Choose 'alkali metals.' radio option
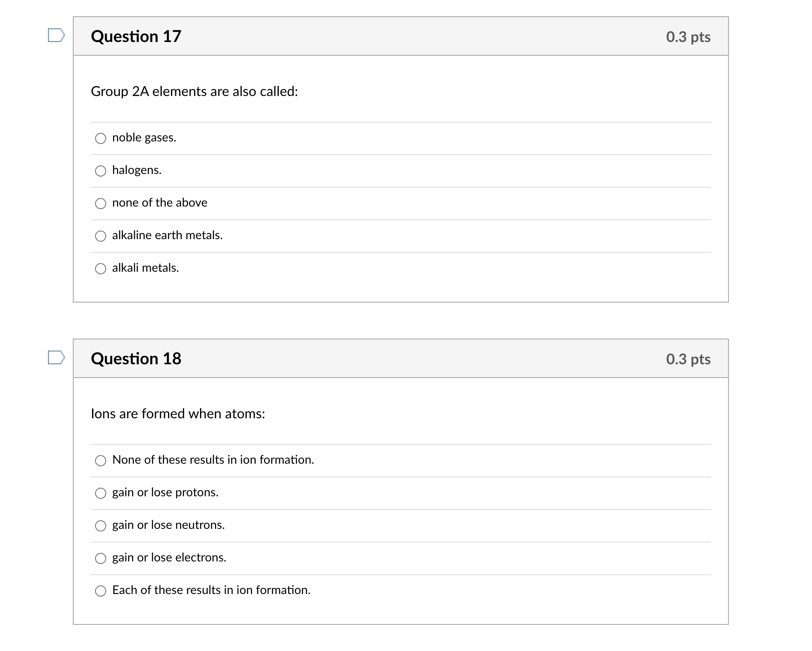This screenshot has width=812, height=651. click(x=101, y=269)
